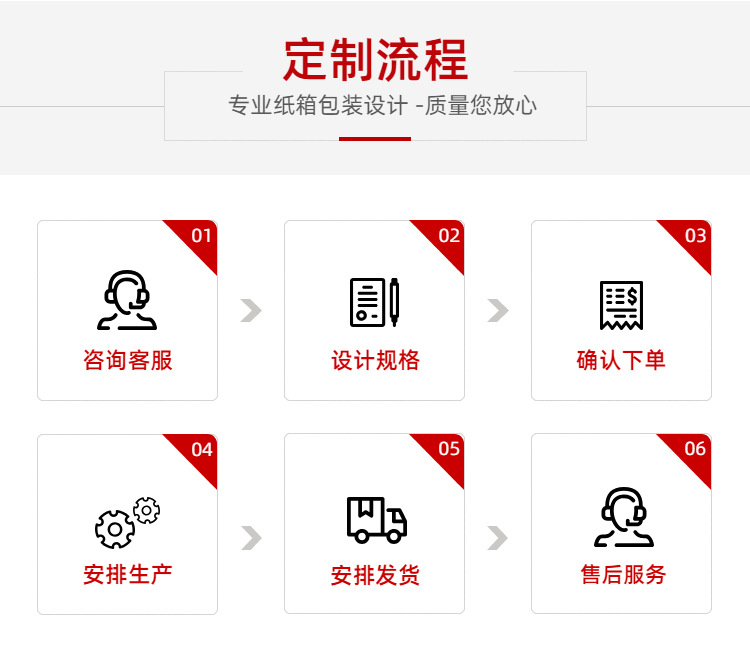Click the red 06 corner badge
Viewport: 750px width, 652px height.
coord(692,453)
